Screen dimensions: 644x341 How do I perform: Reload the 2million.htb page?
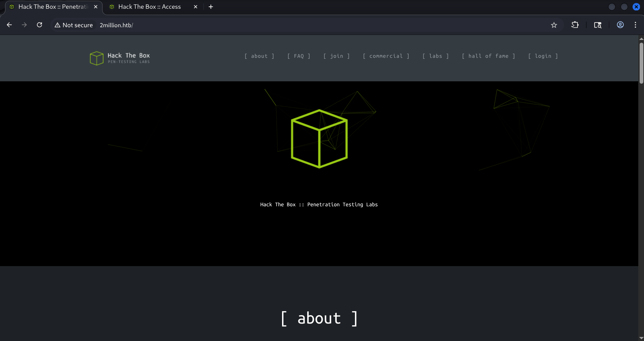tap(39, 25)
